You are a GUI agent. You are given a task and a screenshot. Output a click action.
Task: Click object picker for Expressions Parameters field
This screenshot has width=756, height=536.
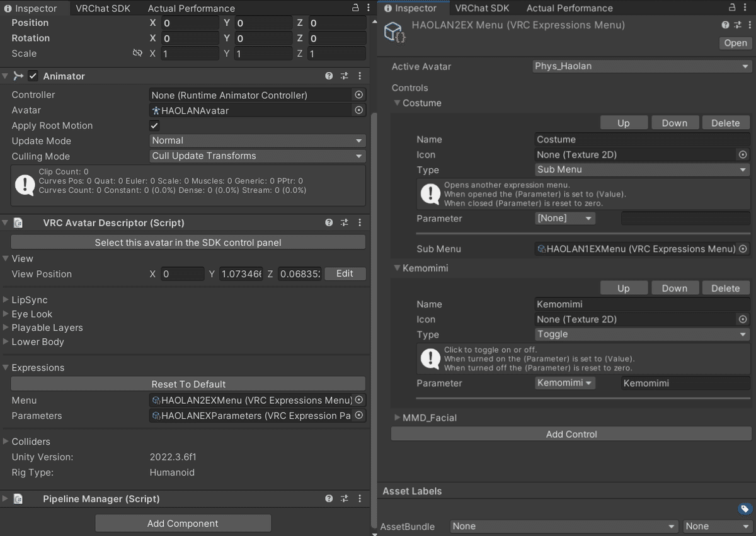(x=359, y=416)
